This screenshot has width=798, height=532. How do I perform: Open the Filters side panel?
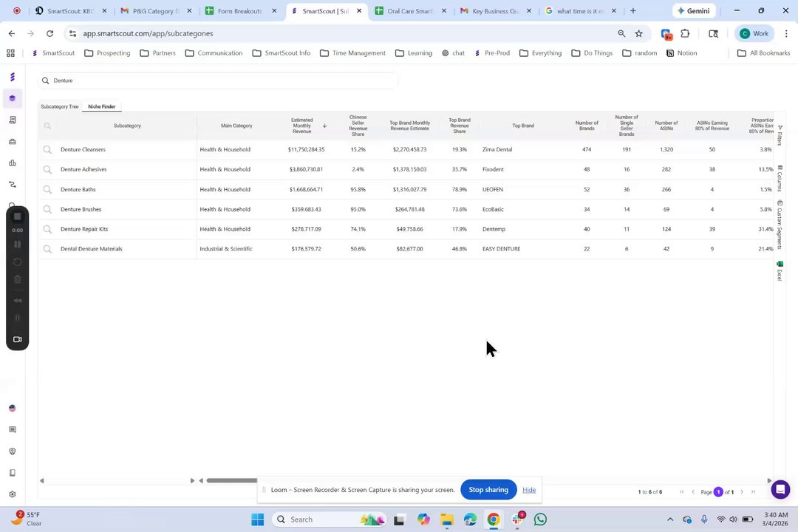[780, 135]
